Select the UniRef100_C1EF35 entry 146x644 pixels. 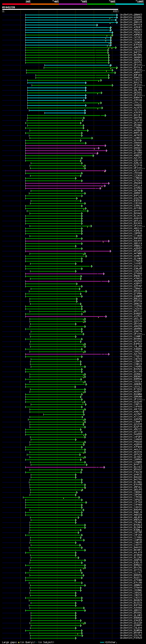pyautogui.click(x=131, y=120)
